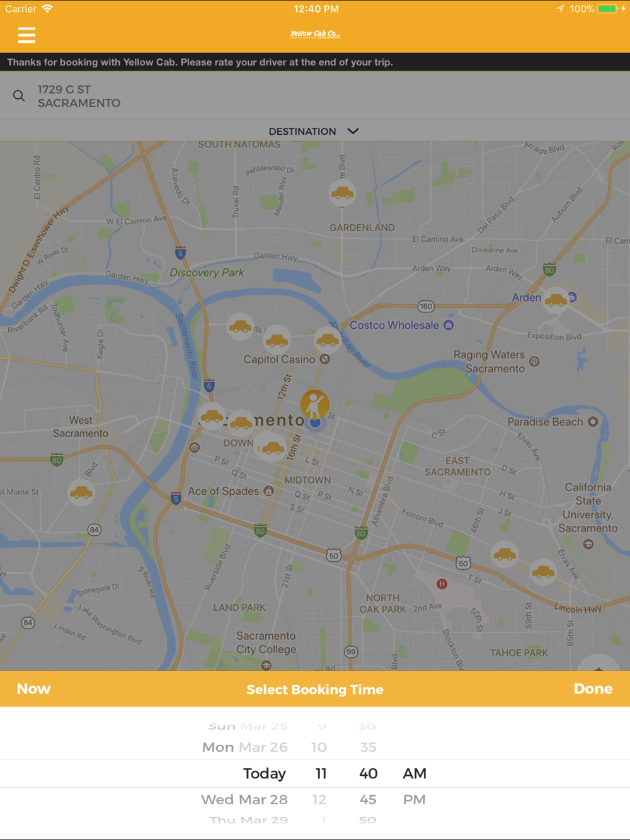Tap the selected Today date row
The height and width of the screenshot is (840, 630).
265,773
